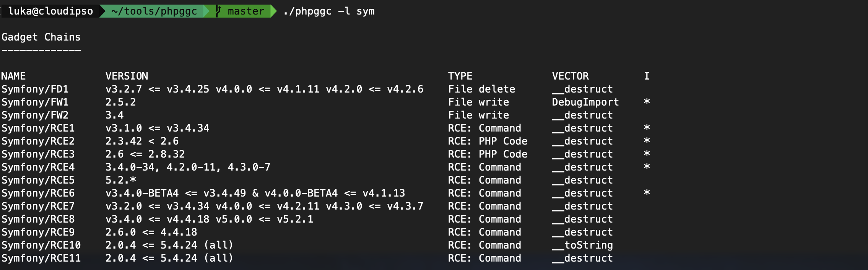Click the VERSION column header
This screenshot has width=868, height=270.
click(127, 76)
